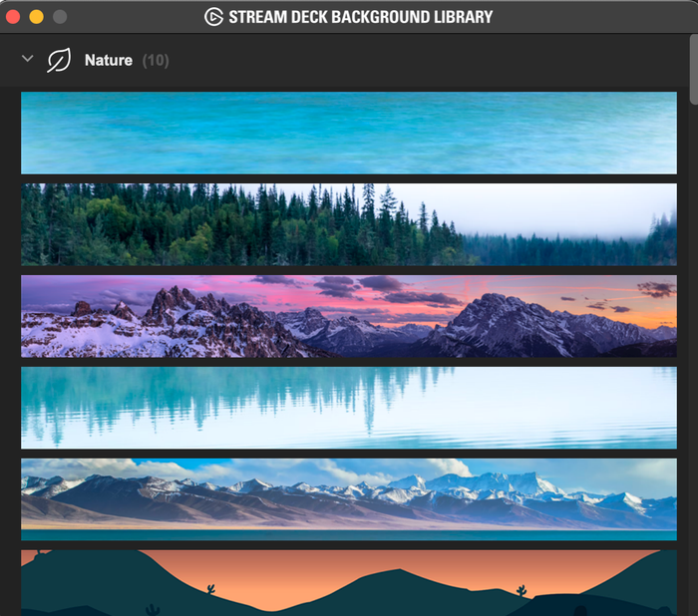Screen dimensions: 698x616
Task: Choose the pink sunset snowy peaks background
Action: tap(349, 316)
